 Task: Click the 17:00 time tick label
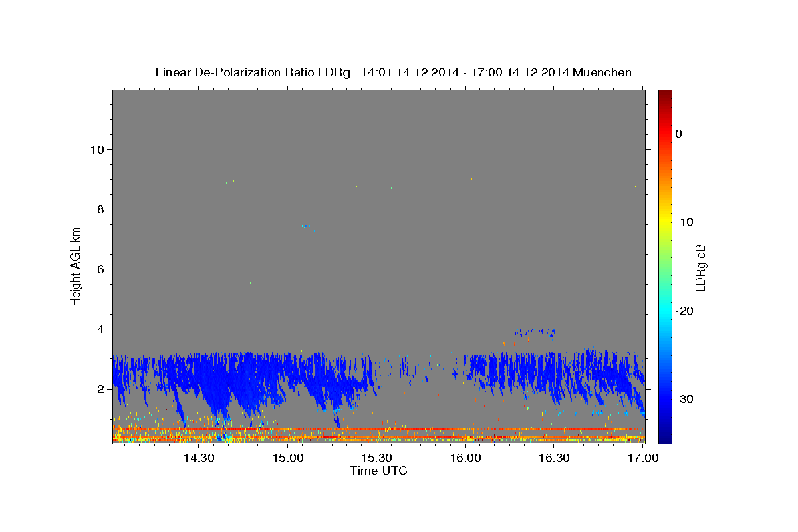(643, 458)
